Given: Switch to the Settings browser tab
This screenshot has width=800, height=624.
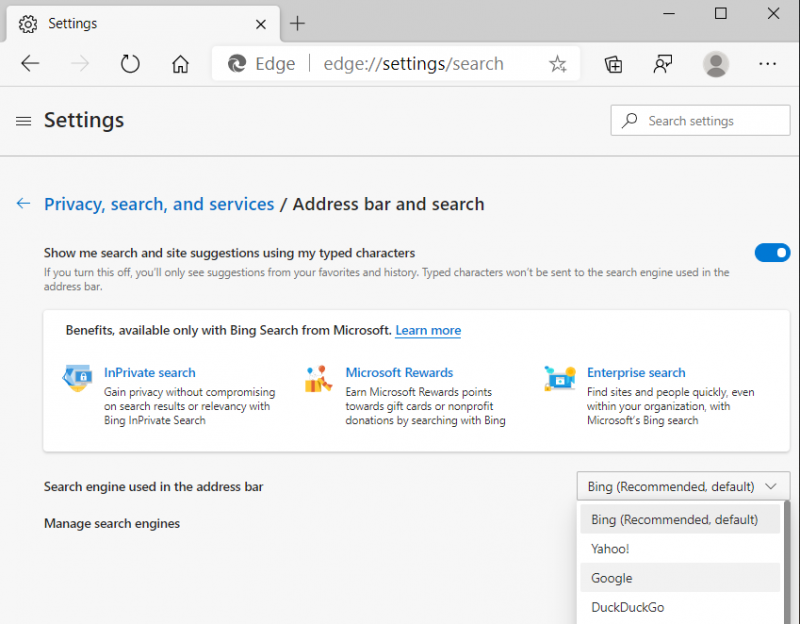Looking at the screenshot, I should pos(143,24).
